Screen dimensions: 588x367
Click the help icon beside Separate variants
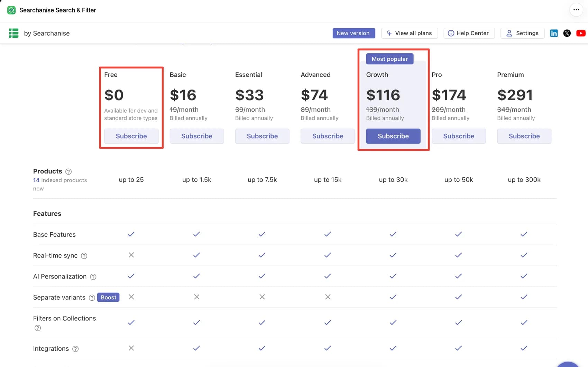(x=92, y=298)
